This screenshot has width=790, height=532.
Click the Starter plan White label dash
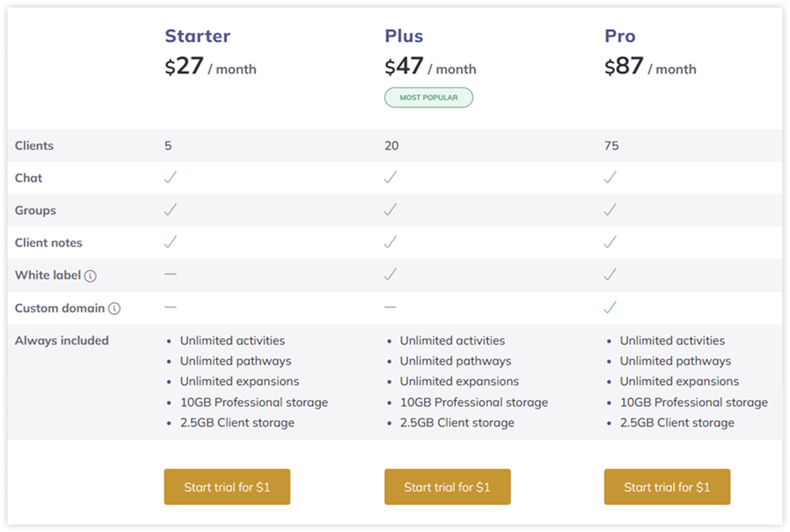(170, 274)
